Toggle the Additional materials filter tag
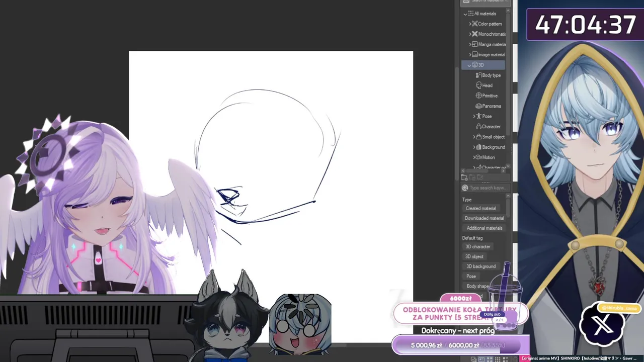The width and height of the screenshot is (644, 362). coord(484,228)
